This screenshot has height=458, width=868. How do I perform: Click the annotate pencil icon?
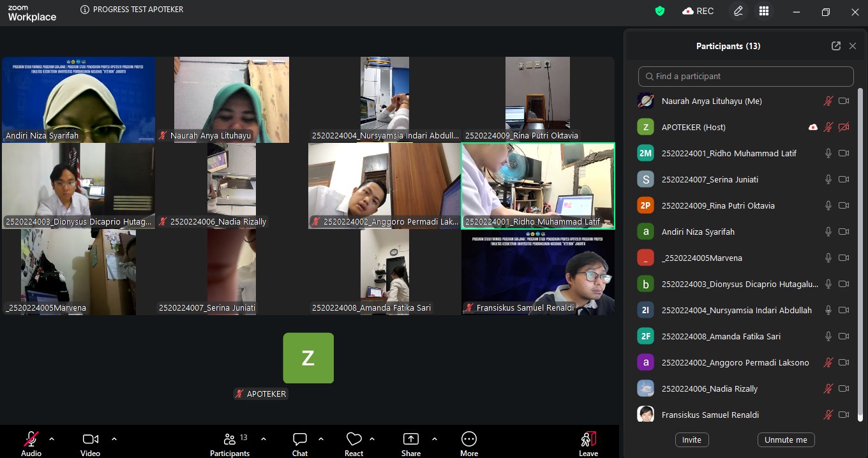[738, 11]
